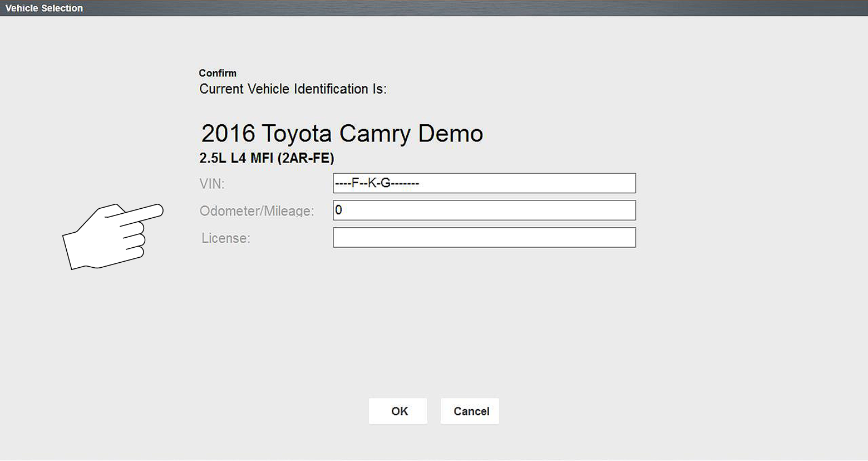Click the right end of VIN field
This screenshot has height=461, width=868.
[623, 183]
